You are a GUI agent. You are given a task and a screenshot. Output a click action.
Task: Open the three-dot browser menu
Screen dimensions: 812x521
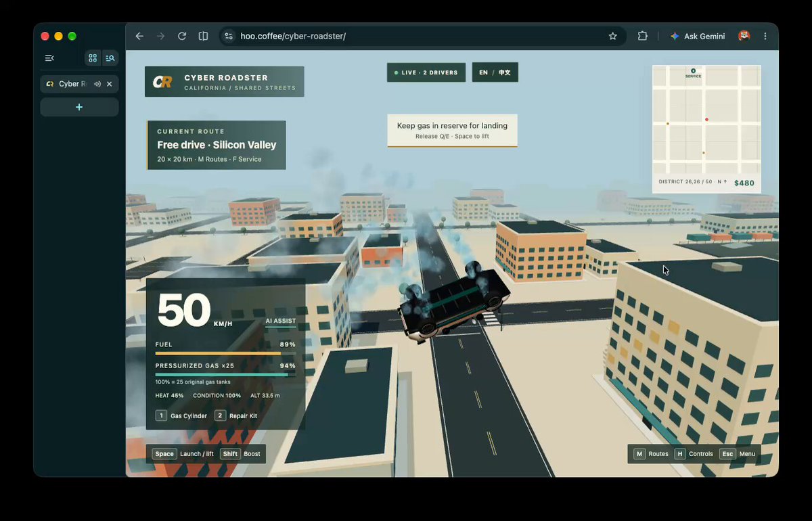765,36
